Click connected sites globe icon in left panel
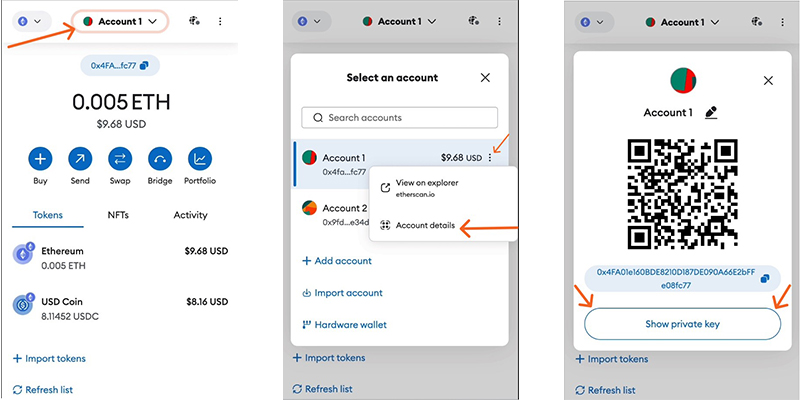Image resolution: width=800 pixels, height=400 pixels. point(194,21)
